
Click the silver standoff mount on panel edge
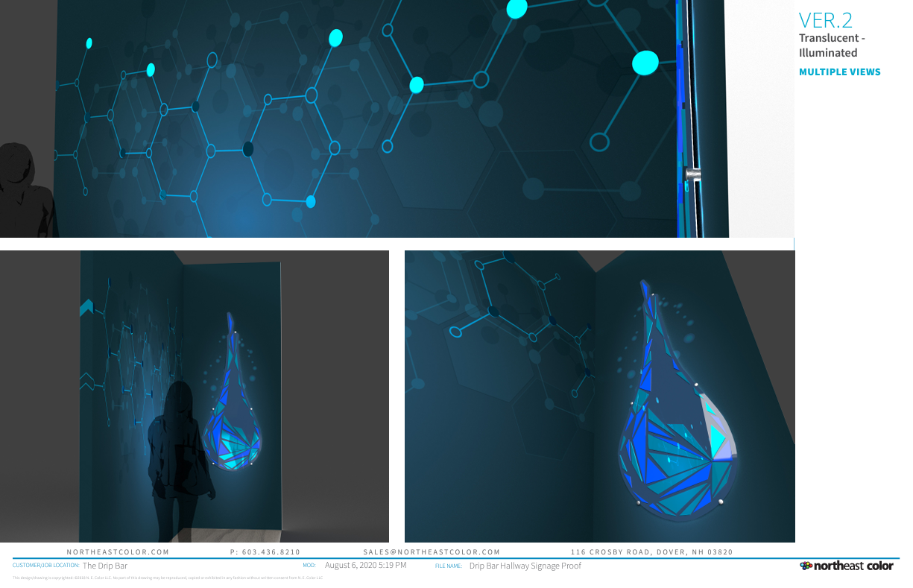692,174
